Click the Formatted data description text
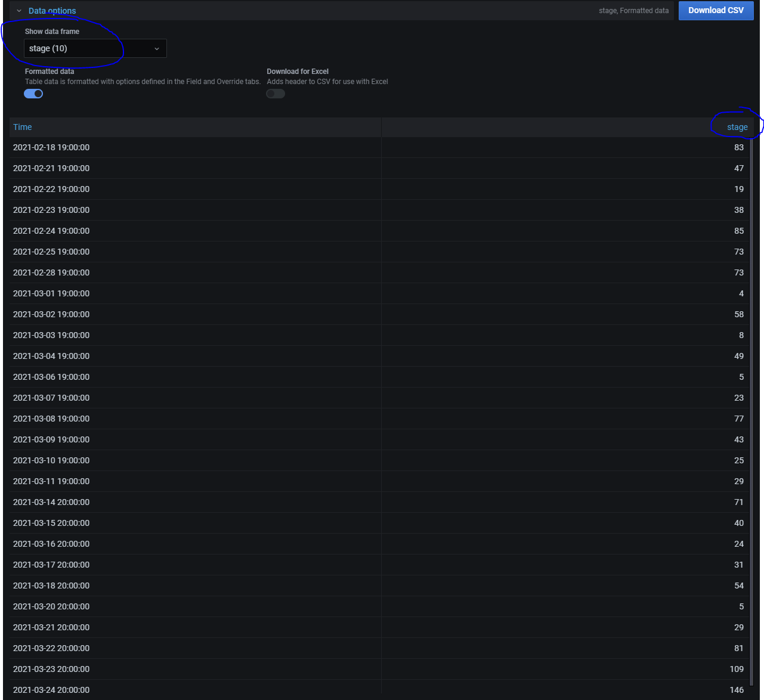The width and height of the screenshot is (764, 700). click(142, 82)
